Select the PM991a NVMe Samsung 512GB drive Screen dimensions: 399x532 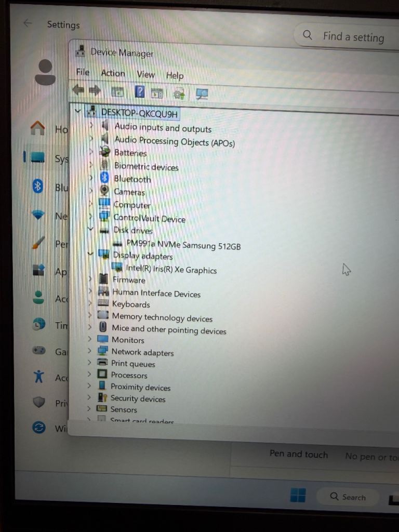point(183,245)
